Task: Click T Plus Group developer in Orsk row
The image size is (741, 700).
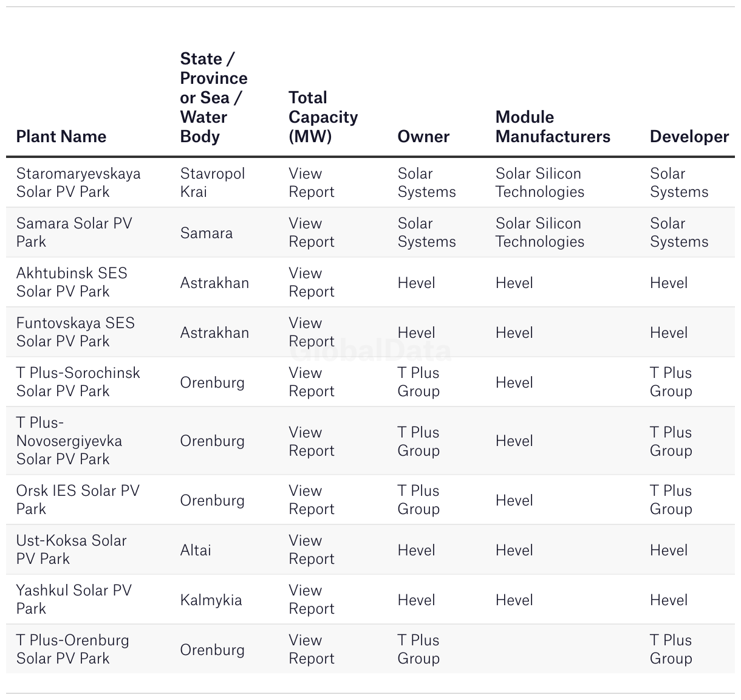Action: [671, 499]
